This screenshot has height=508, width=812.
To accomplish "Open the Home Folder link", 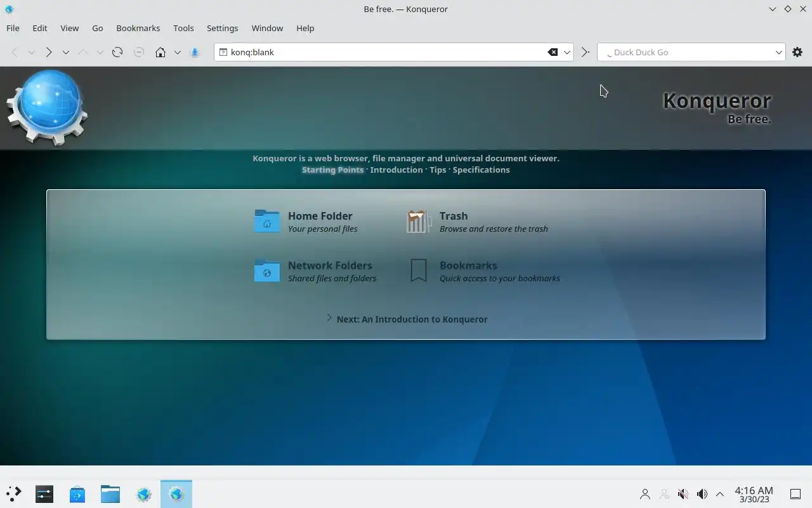I will click(x=320, y=216).
